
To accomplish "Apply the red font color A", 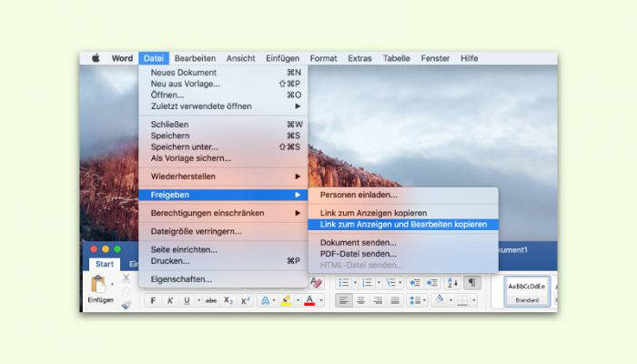I will pyautogui.click(x=309, y=300).
